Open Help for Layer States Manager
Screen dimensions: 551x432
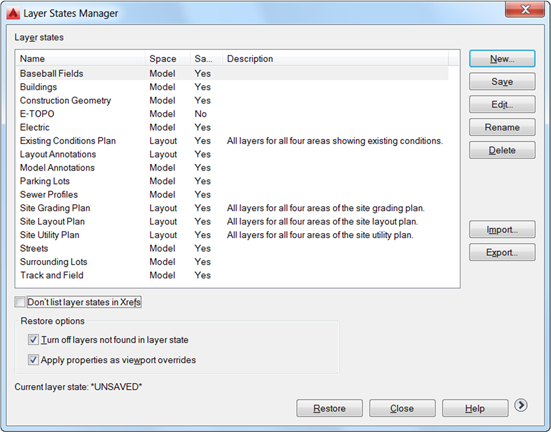coord(475,408)
